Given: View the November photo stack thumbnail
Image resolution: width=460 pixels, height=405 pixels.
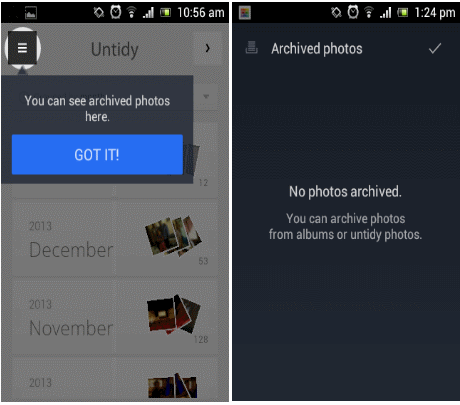Looking at the screenshot, I should pos(174,314).
